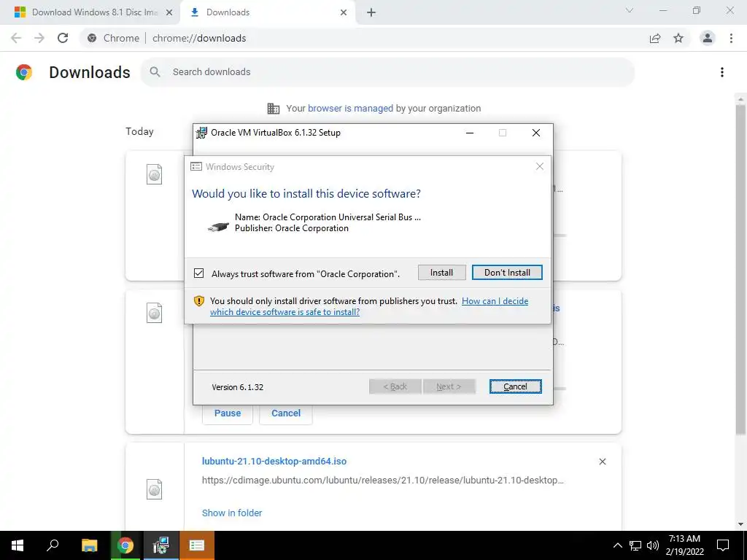The height and width of the screenshot is (560, 747).
Task: Show lubuntu ISO in folder
Action: (231, 513)
